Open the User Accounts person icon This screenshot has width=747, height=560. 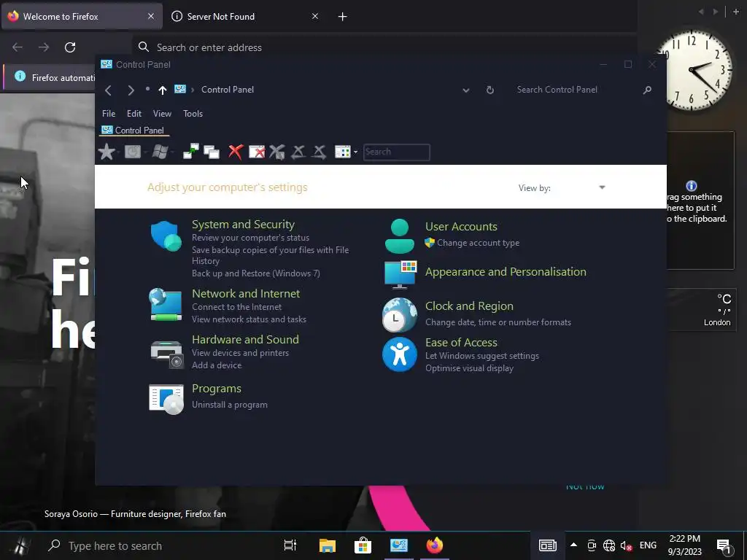click(399, 236)
